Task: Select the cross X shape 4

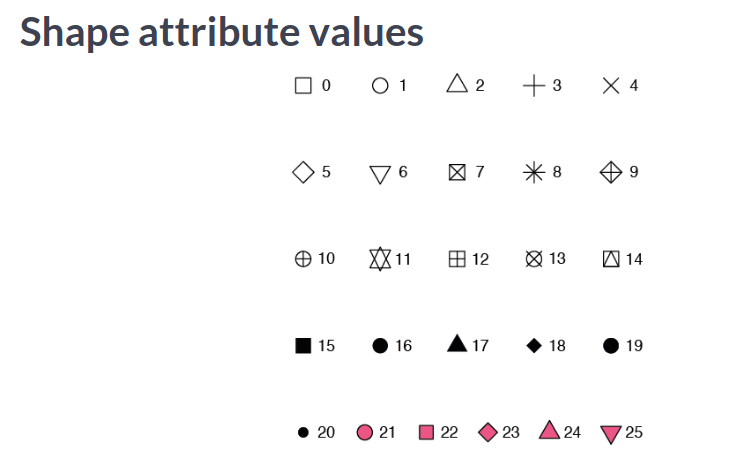Action: [x=611, y=86]
